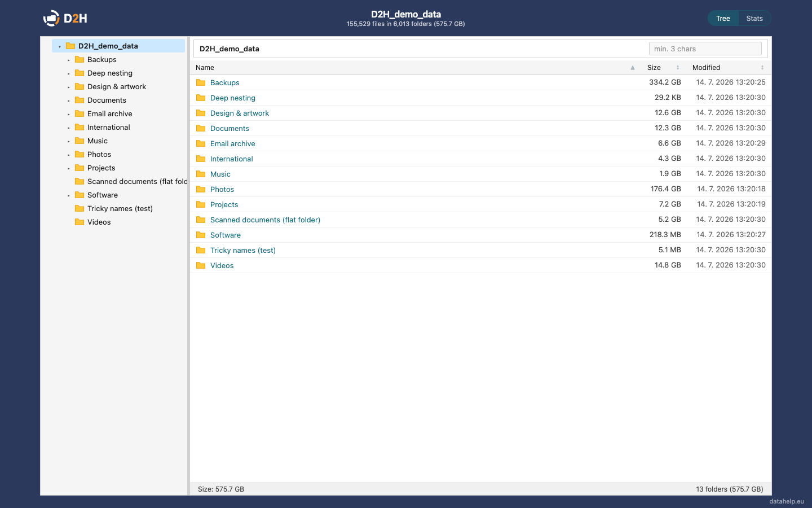The width and height of the screenshot is (812, 508).
Task: Click the Documents folder icon in file list
Action: click(x=201, y=128)
